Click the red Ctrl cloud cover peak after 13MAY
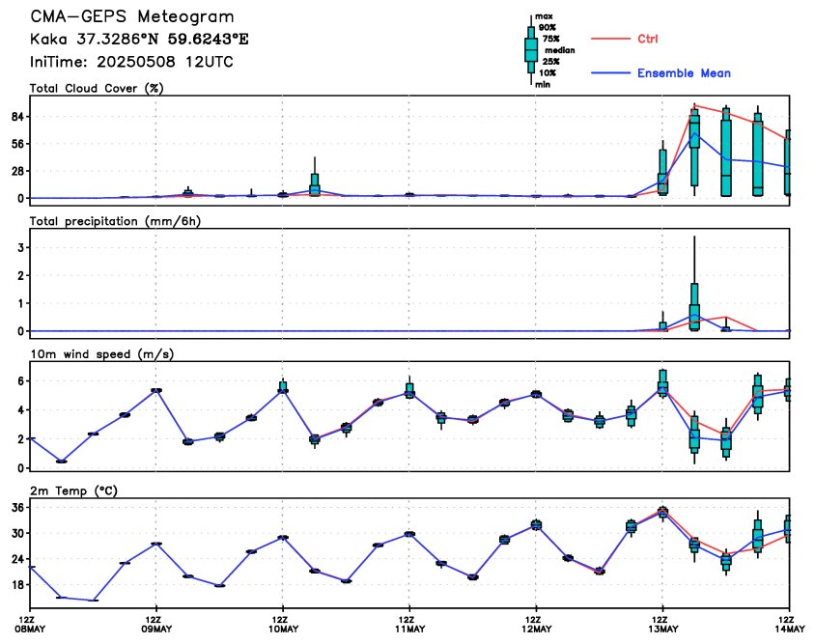Screen dimensions: 815x644 click(695, 105)
